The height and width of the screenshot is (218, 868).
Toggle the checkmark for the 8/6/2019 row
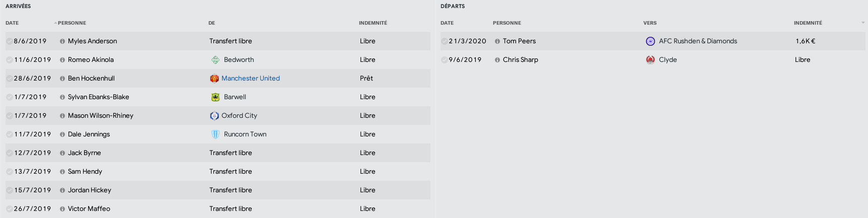pyautogui.click(x=9, y=41)
